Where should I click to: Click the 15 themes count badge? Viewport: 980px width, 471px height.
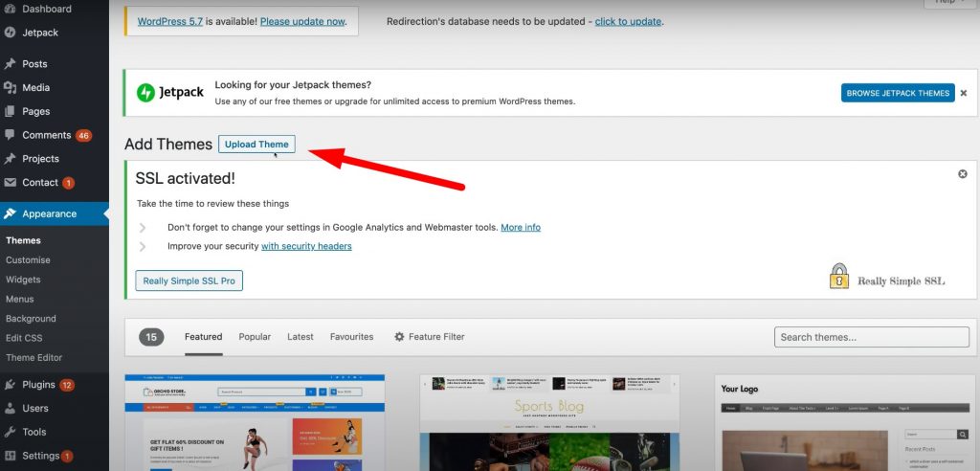pyautogui.click(x=151, y=337)
